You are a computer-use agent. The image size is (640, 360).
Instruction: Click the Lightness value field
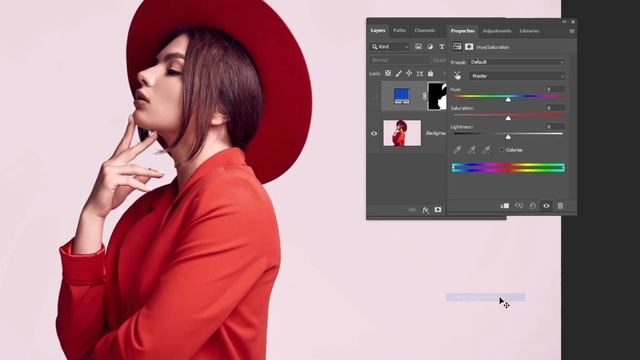coord(556,127)
